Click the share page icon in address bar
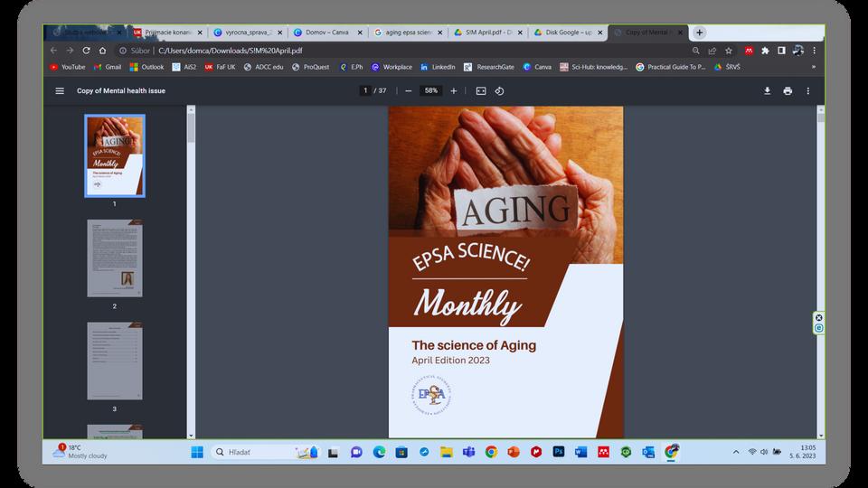This screenshot has height=488, width=868. [712, 51]
